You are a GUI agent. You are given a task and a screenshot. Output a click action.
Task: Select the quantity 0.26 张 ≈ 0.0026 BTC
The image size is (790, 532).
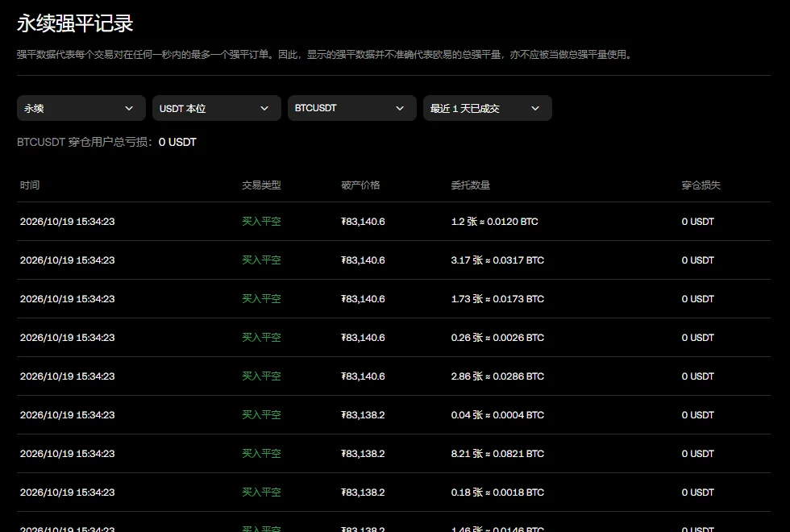point(498,338)
